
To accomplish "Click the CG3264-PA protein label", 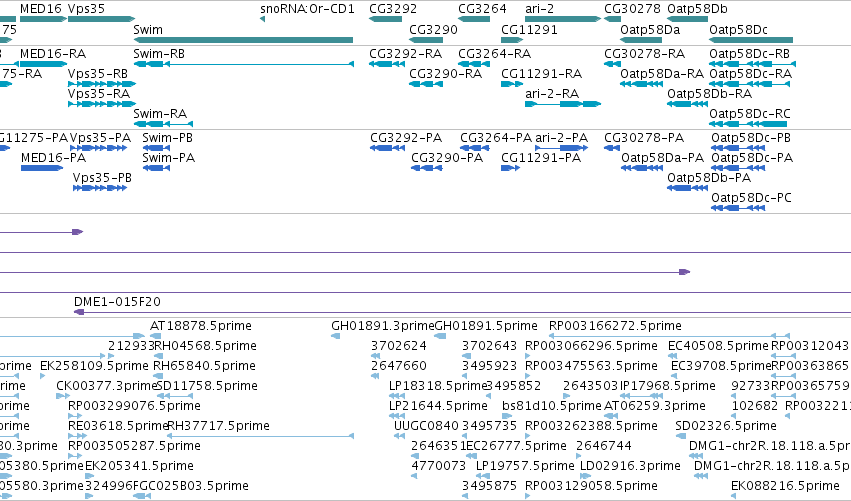I will [496, 138].
